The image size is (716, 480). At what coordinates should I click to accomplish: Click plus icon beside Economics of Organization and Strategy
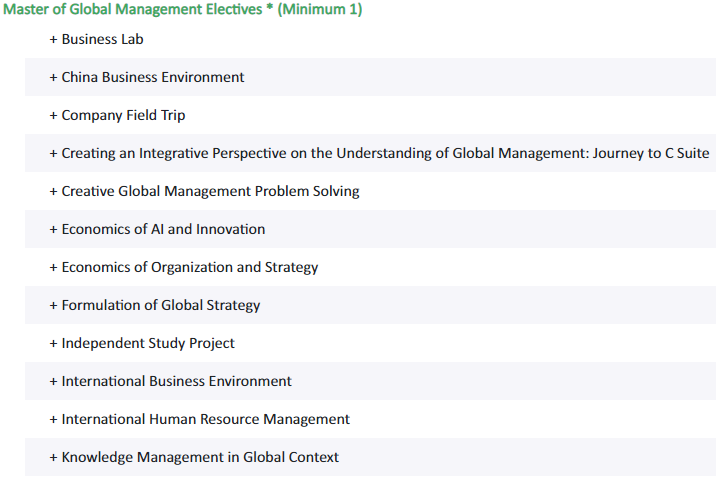pyautogui.click(x=53, y=267)
